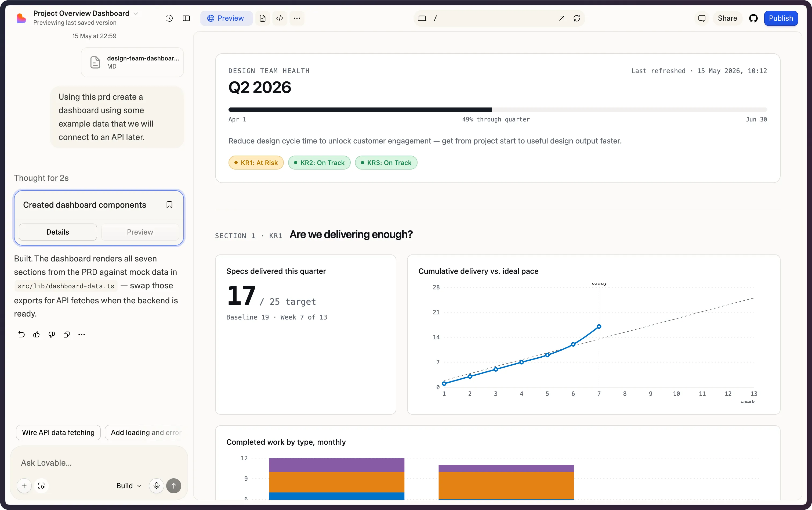Expand the Thought for 2s section

[41, 178]
